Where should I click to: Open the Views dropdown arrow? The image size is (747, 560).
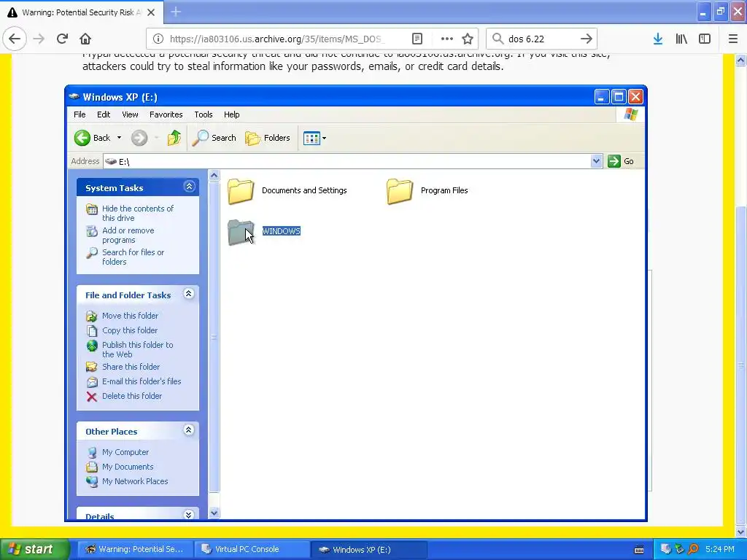(x=325, y=139)
